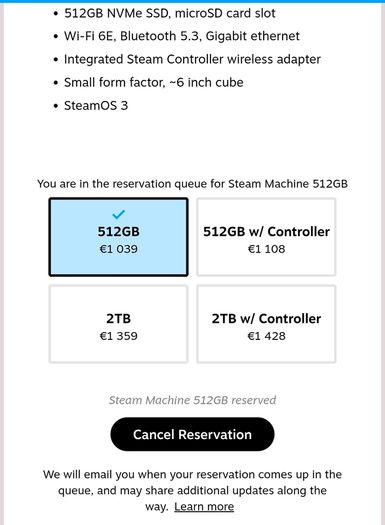
Task: Select the highlighted 512GB card title
Action: (x=119, y=232)
